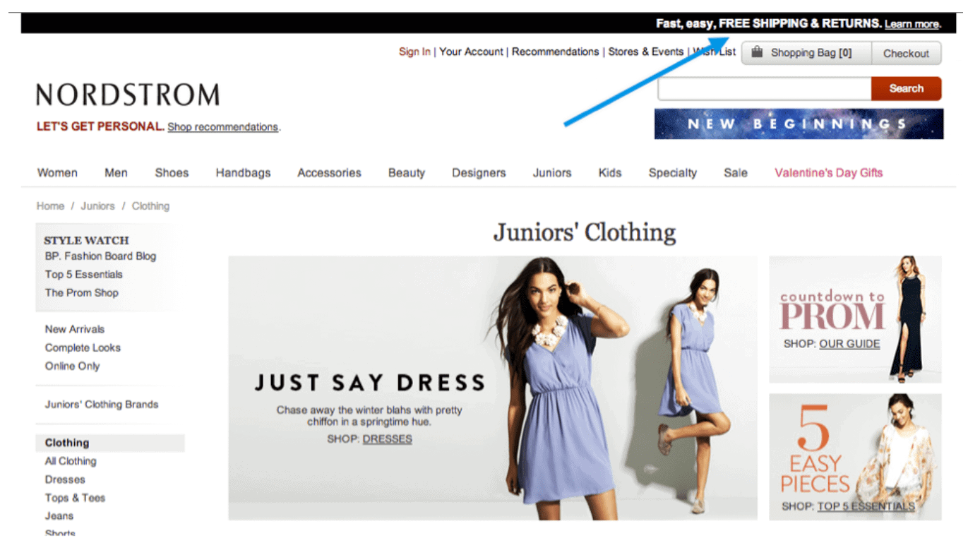
Task: Open Top 5 Essentials sidebar link
Action: (x=83, y=275)
